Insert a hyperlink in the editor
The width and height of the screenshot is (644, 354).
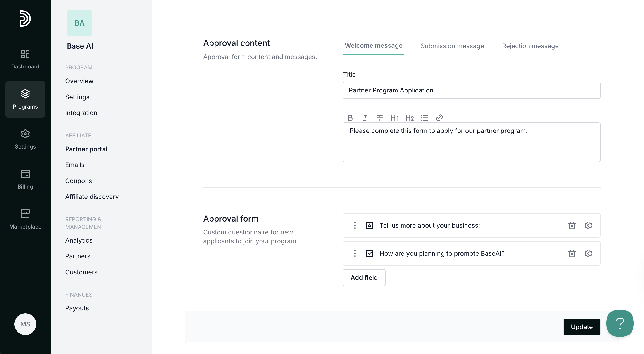click(439, 118)
